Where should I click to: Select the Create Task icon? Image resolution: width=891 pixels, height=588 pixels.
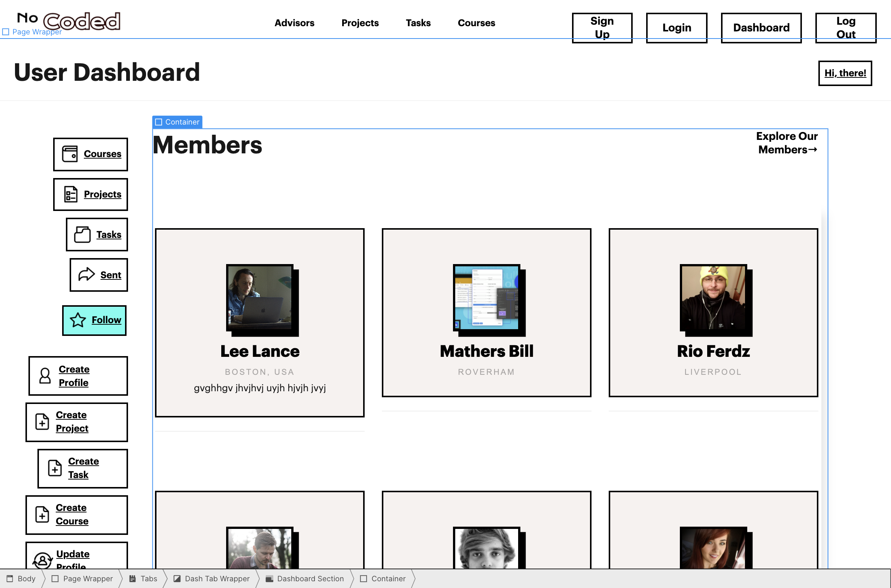tap(55, 468)
